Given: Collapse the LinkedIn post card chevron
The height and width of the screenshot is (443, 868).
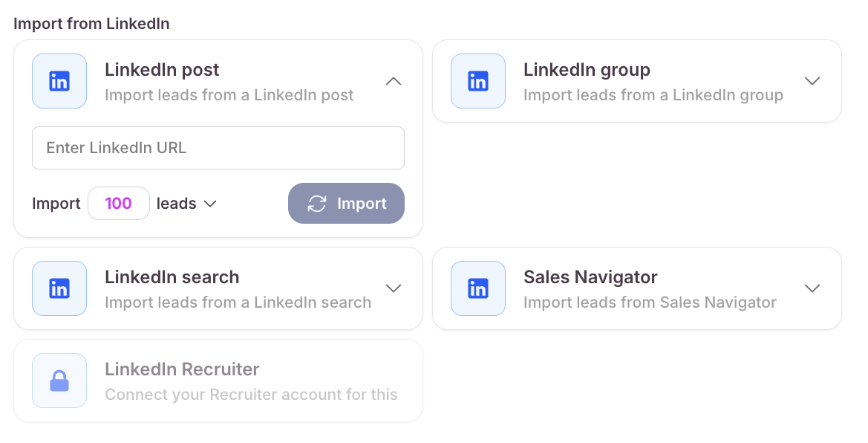Looking at the screenshot, I should point(394,81).
